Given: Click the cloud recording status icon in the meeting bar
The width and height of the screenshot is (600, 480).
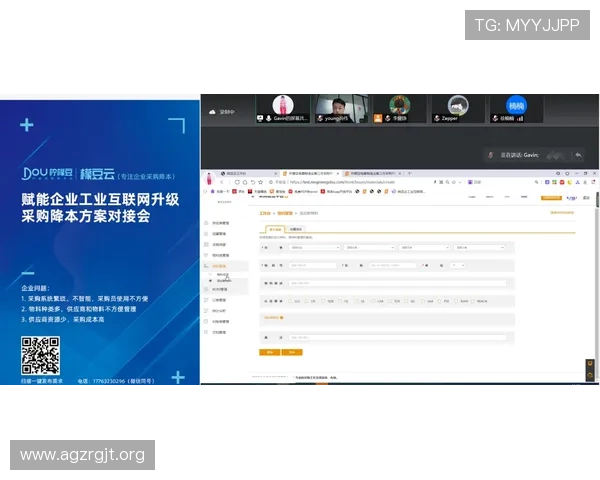Looking at the screenshot, I should coord(212,112).
